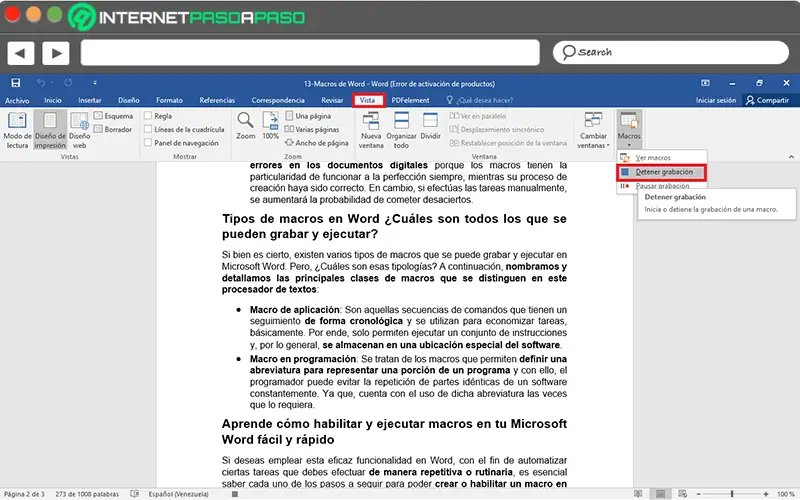
Task: Click the status bar zoom slider
Action: click(x=732, y=494)
